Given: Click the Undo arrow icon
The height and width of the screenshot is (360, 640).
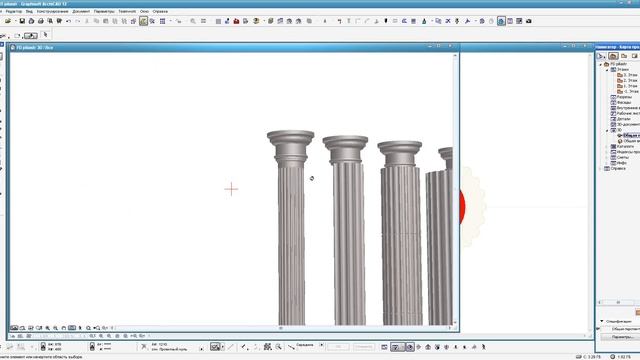Looking at the screenshot, I should (68, 21).
